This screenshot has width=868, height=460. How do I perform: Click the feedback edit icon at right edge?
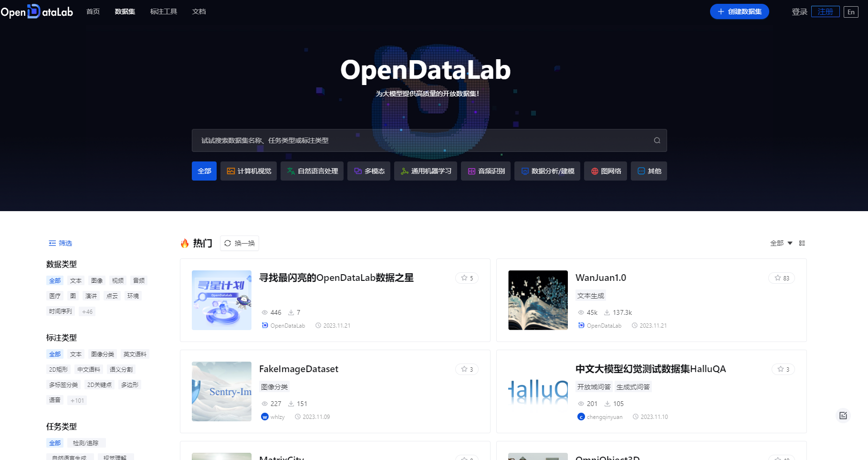(x=843, y=416)
